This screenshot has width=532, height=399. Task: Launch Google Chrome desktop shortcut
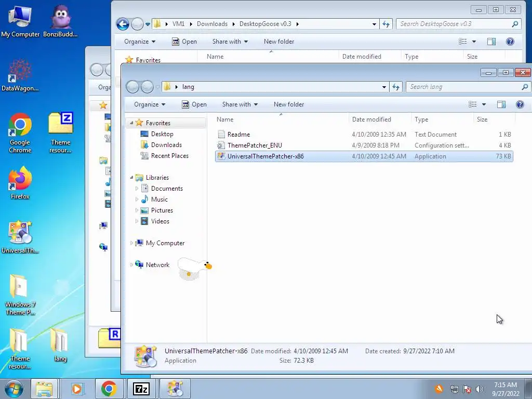pyautogui.click(x=20, y=133)
